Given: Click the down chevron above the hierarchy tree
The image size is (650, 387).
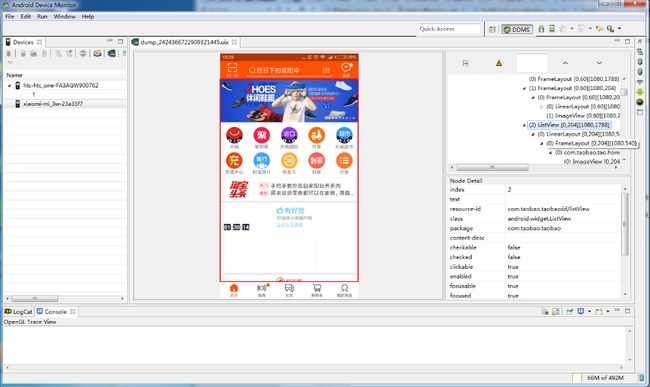Looking at the screenshot, I should [x=599, y=63].
